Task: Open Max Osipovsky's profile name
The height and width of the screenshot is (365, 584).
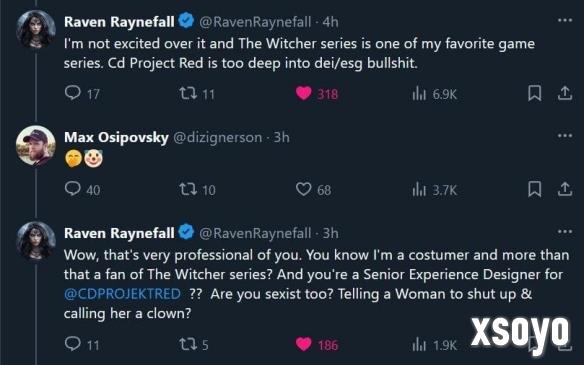Action: coord(116,137)
